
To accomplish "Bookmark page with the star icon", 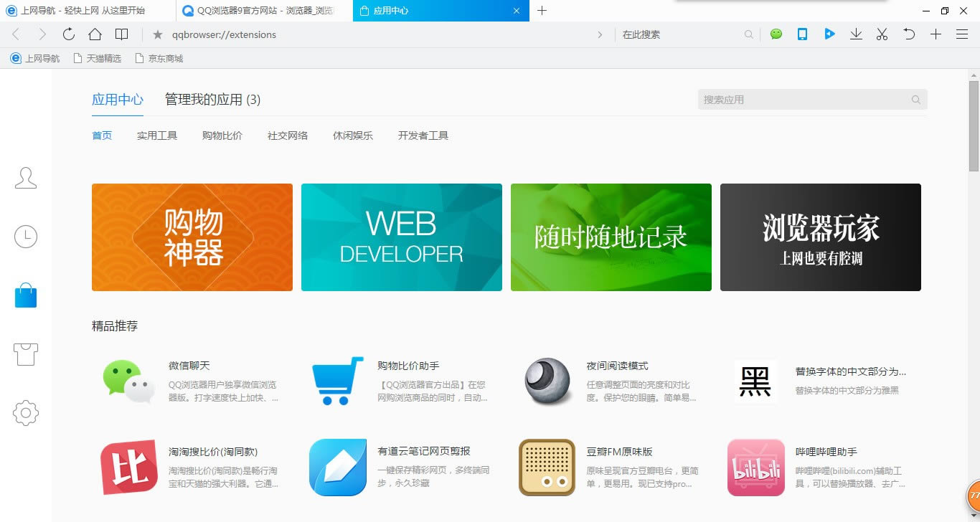I will tap(158, 34).
